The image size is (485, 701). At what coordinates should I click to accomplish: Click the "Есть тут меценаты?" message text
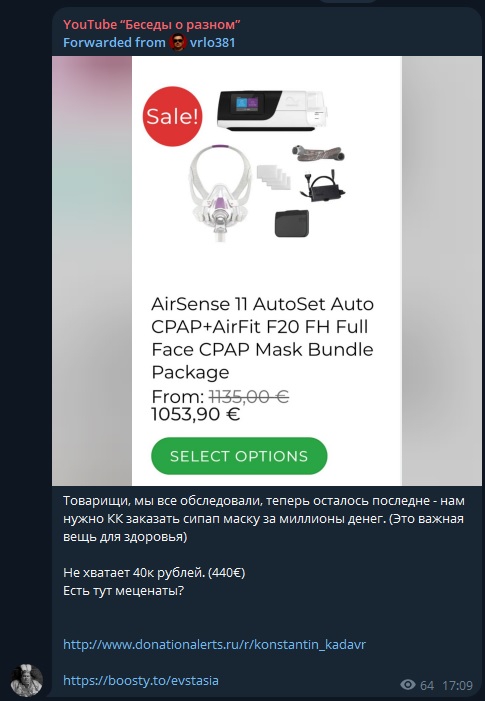[123, 591]
